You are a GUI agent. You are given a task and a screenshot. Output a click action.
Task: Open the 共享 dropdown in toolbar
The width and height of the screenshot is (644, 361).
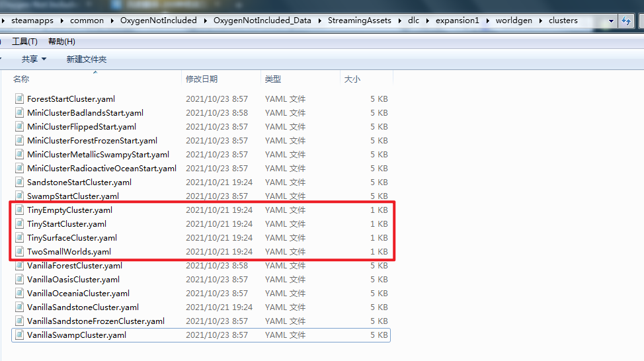pos(34,60)
